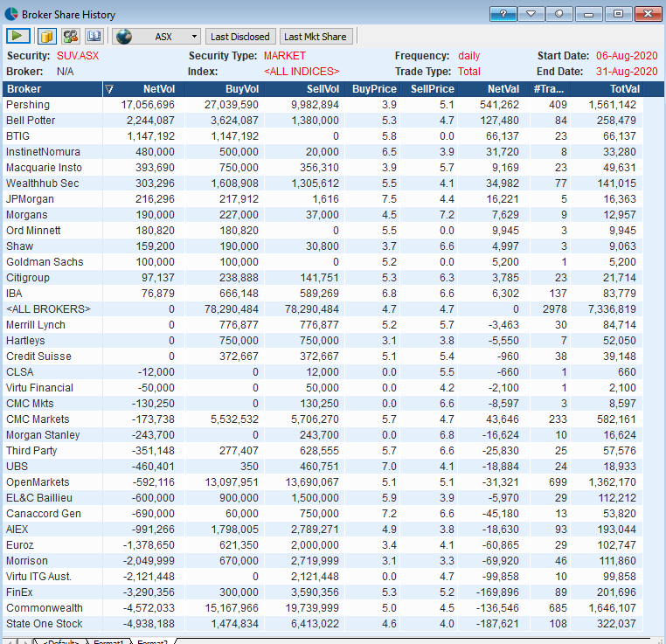
Task: Click the pie chart title bar icon
Action: (11, 14)
